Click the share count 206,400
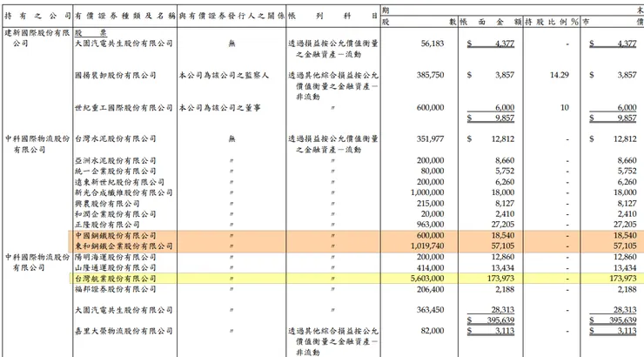Screen dimensions: 644x357 (x=430, y=290)
